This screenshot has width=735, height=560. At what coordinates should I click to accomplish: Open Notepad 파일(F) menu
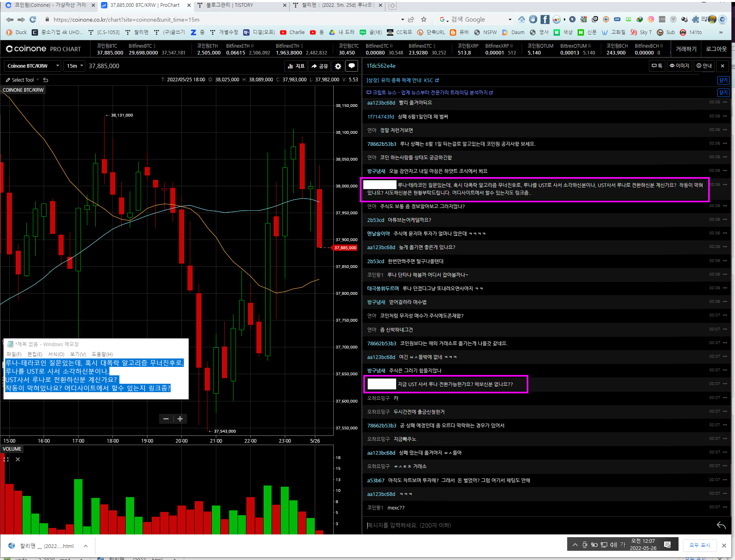click(14, 354)
